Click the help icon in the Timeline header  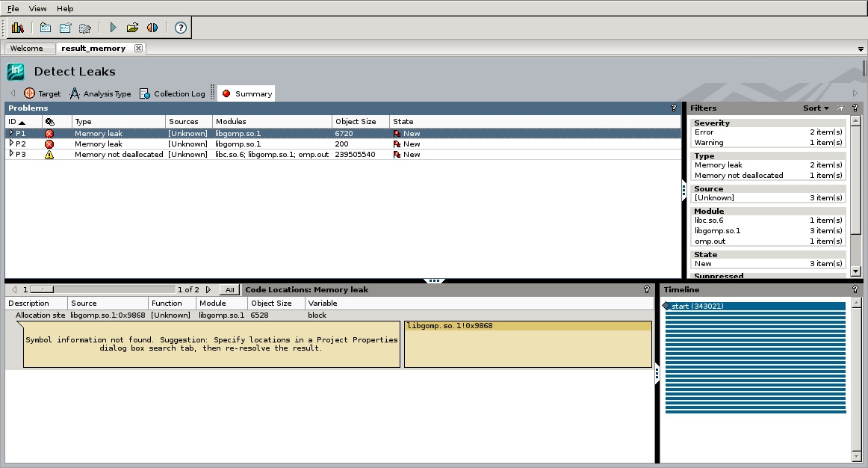pos(855,289)
